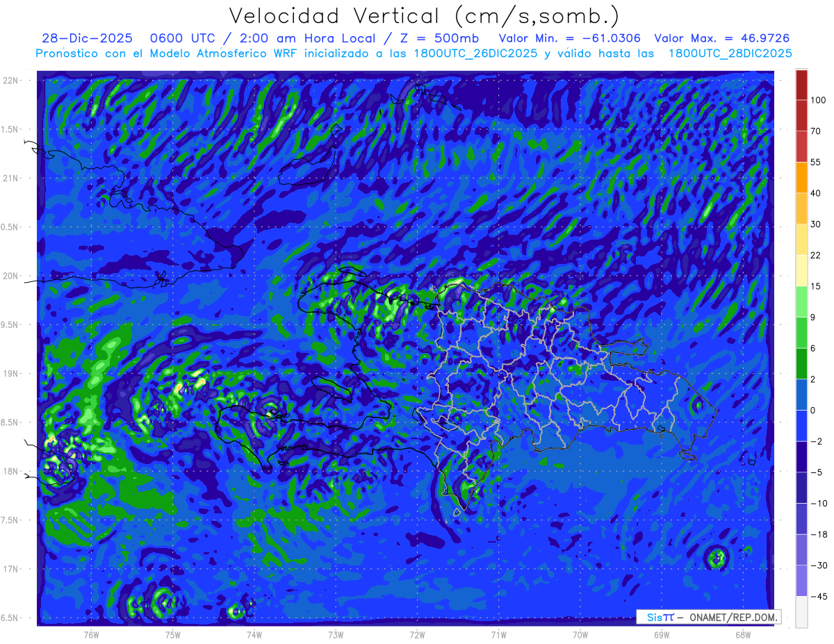Click the orange swatch between 40 and 55
834x644 pixels.
pyautogui.click(x=801, y=177)
